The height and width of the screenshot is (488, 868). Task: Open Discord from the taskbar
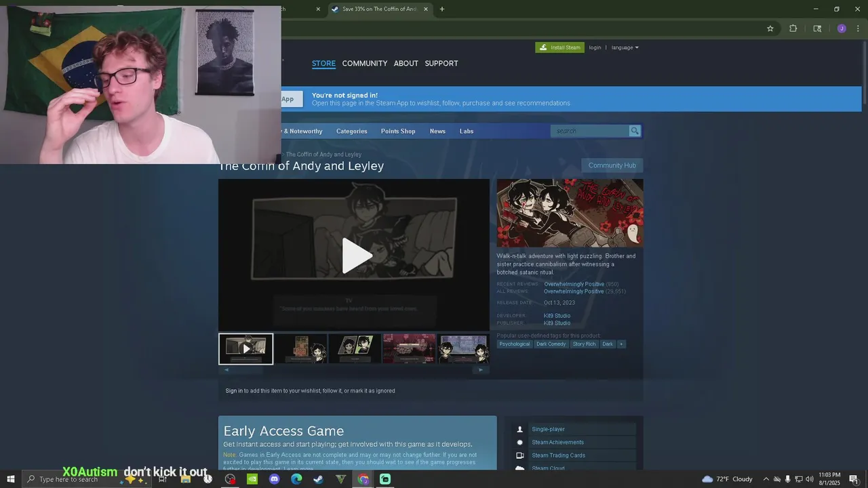[x=274, y=479]
